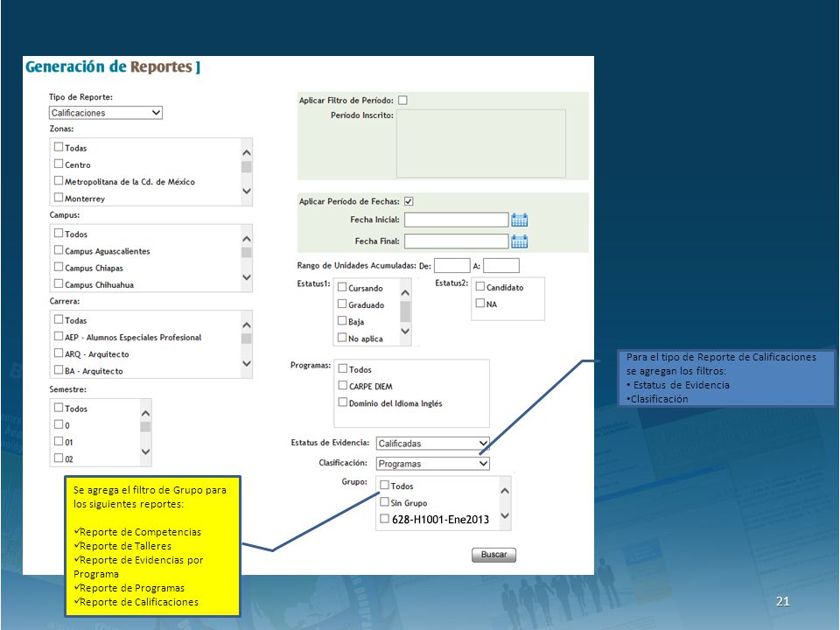Click Zonas list scroll up arrow

click(247, 152)
